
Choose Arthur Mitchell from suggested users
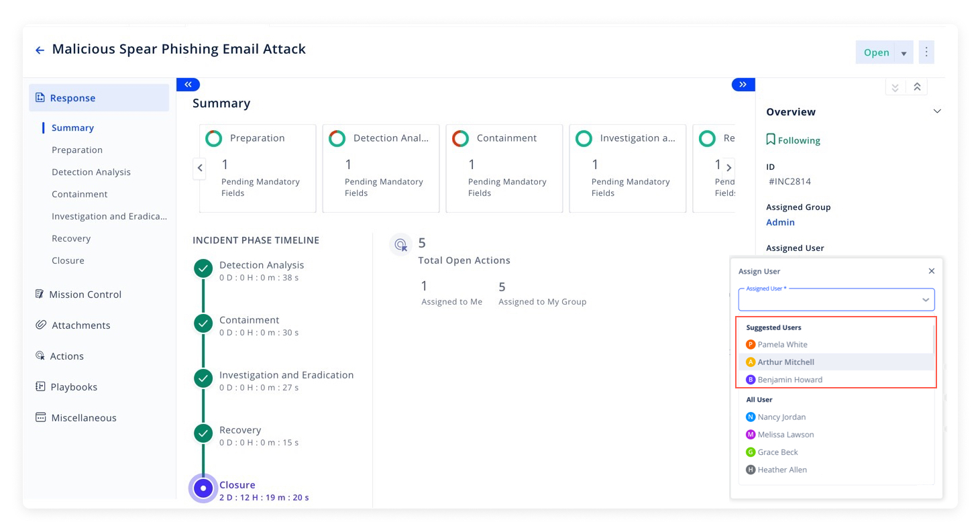785,362
